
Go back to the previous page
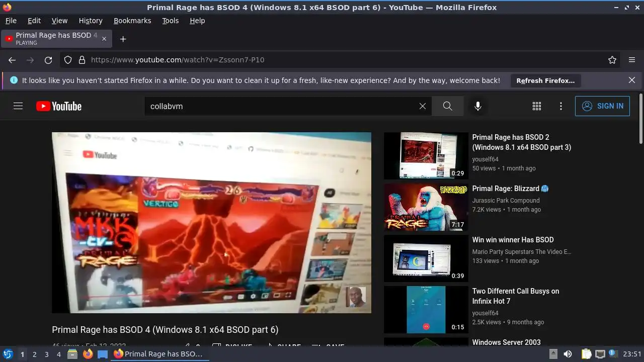[x=12, y=60]
